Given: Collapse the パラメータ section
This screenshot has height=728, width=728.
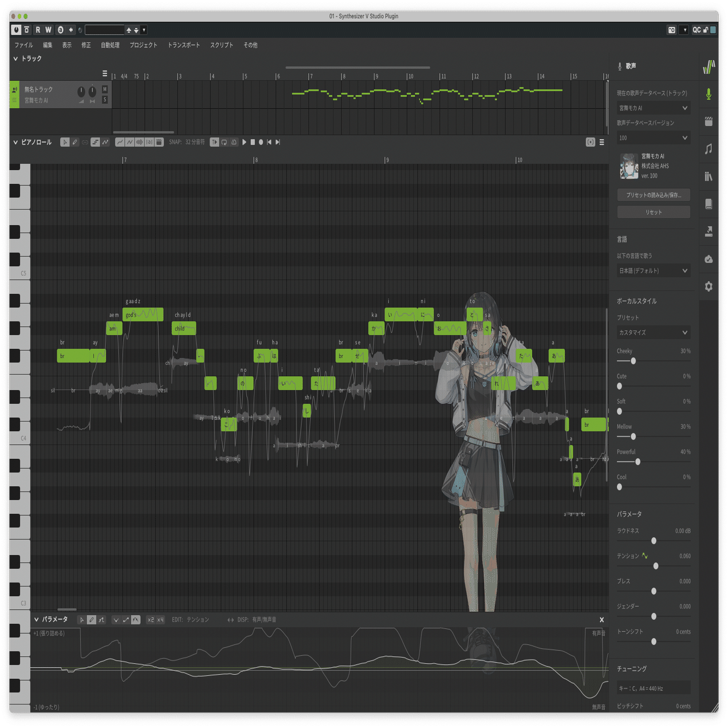Looking at the screenshot, I should pos(37,619).
